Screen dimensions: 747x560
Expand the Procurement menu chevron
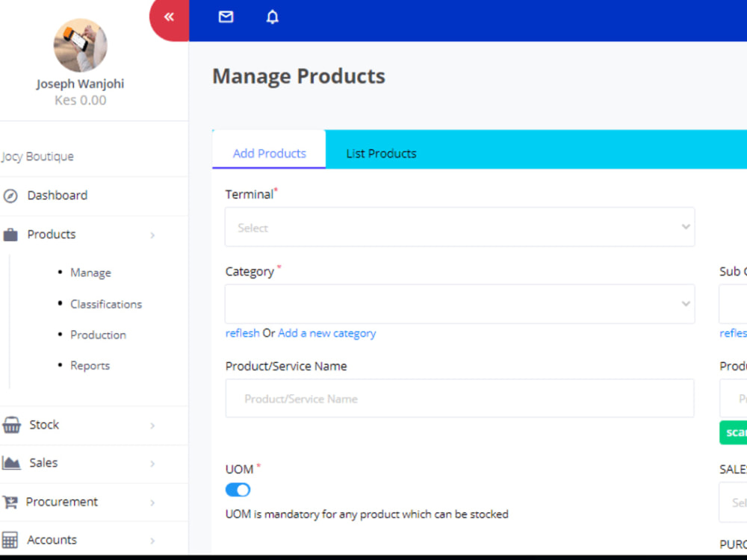pos(152,503)
